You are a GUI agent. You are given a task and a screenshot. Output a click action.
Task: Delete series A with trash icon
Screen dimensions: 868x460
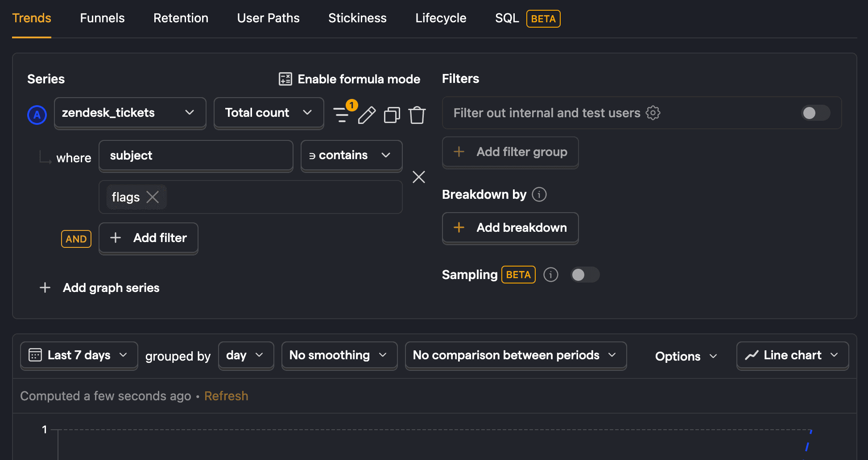(417, 115)
